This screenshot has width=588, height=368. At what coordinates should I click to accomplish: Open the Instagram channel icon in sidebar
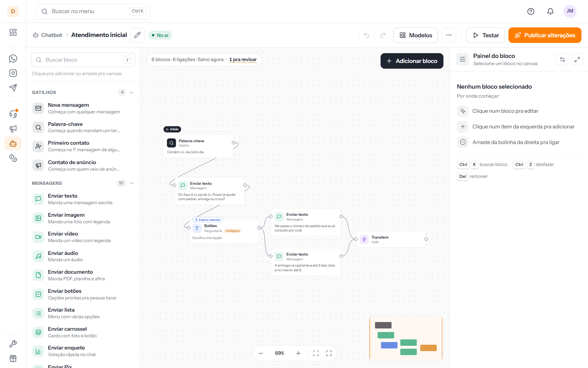(x=13, y=73)
